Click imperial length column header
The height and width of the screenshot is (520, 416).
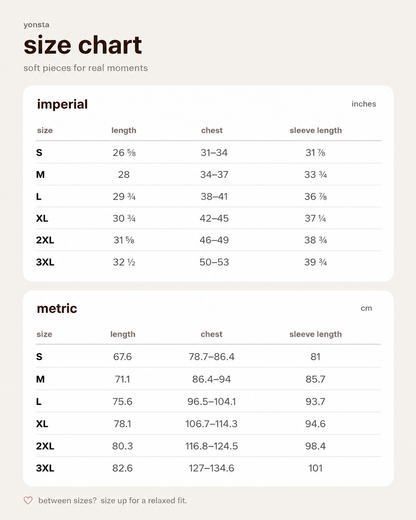coord(124,130)
